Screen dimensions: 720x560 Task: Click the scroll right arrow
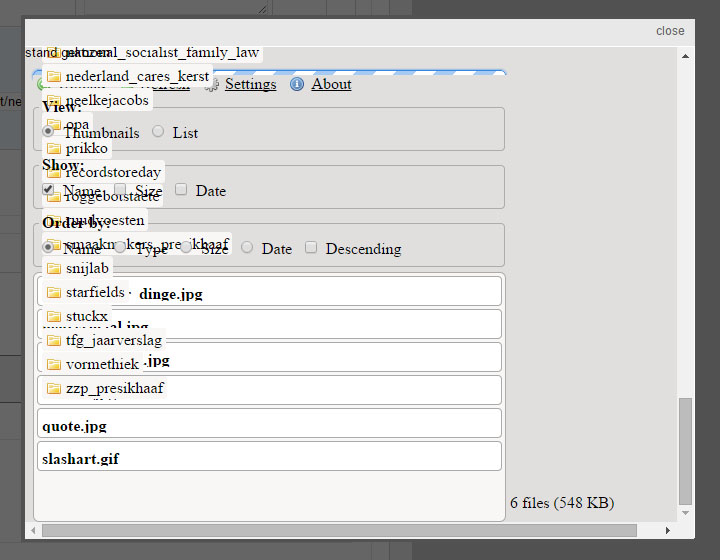pyautogui.click(x=668, y=531)
